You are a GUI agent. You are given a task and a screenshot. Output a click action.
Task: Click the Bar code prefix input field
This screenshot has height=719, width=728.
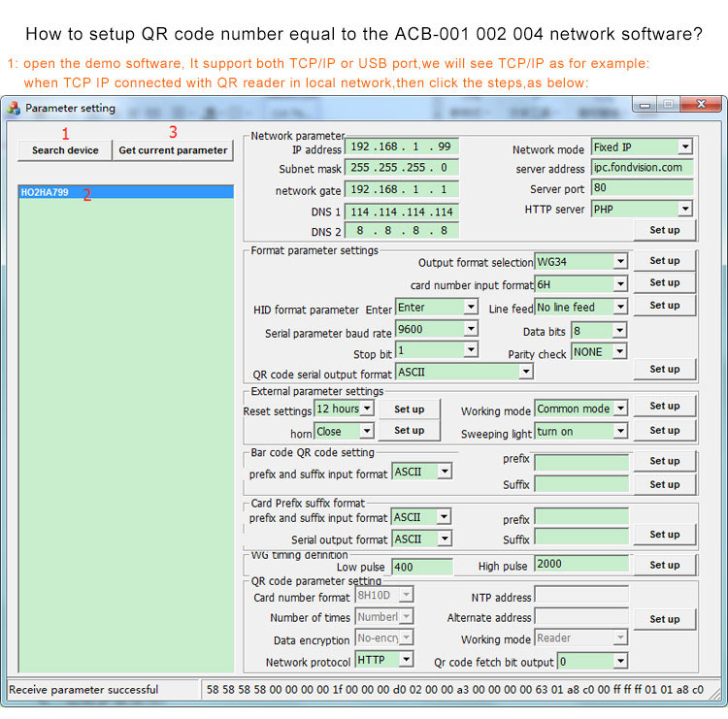point(580,461)
